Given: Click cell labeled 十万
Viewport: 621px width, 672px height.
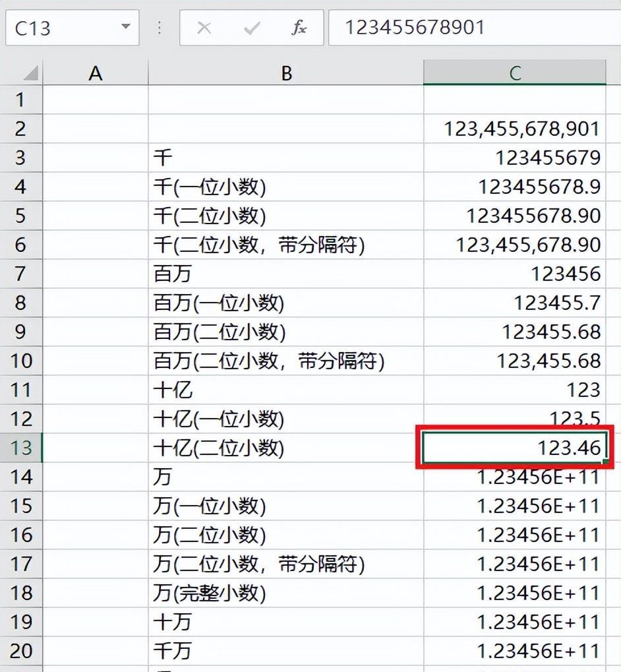Looking at the screenshot, I should pos(286,621).
